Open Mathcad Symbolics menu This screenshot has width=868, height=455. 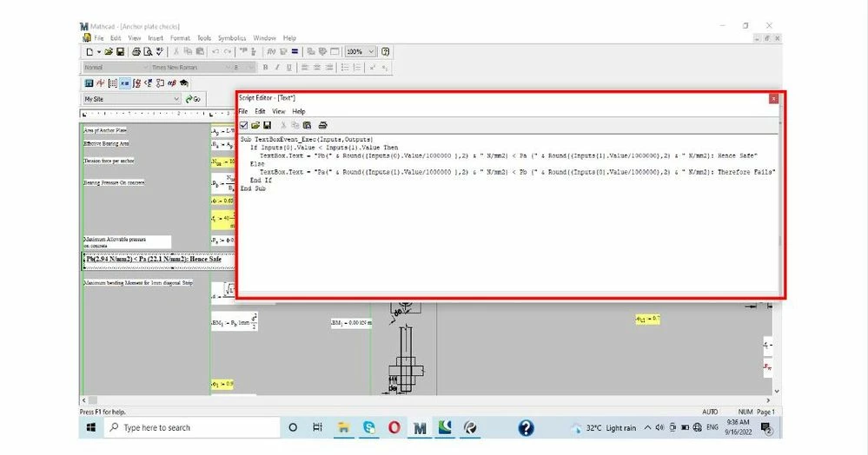(x=232, y=38)
